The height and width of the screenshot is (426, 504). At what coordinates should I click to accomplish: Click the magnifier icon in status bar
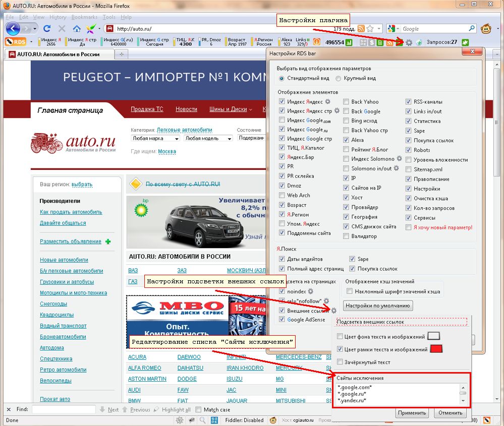tap(202, 420)
